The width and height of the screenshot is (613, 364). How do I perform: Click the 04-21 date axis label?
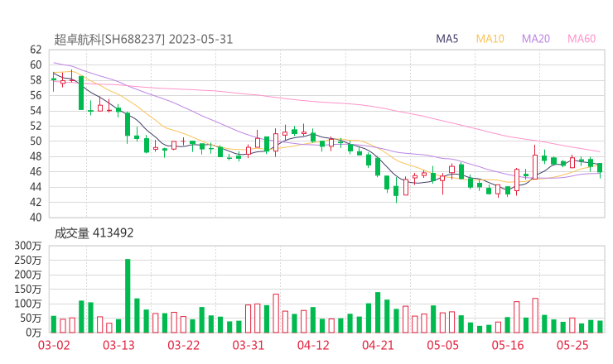click(378, 345)
